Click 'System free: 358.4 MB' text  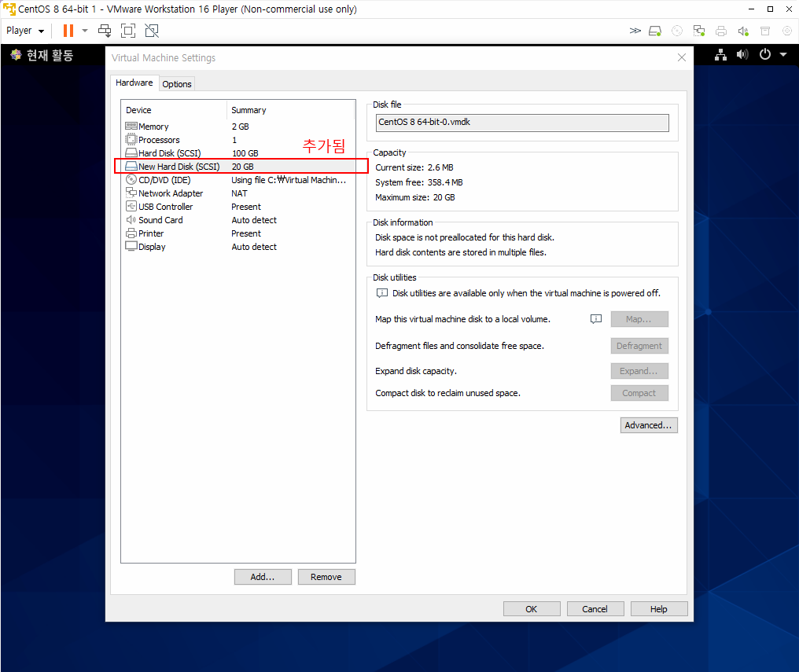click(x=419, y=182)
